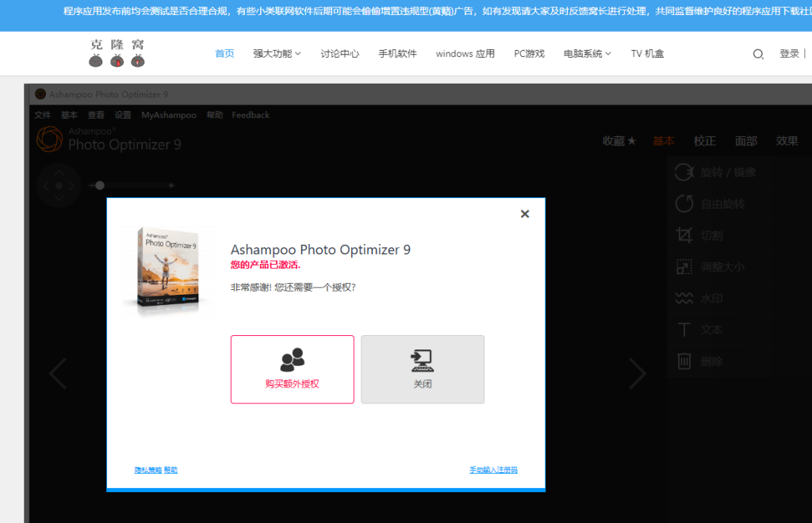Click the 关闭 button in dialog
This screenshot has width=812, height=523.
point(423,369)
